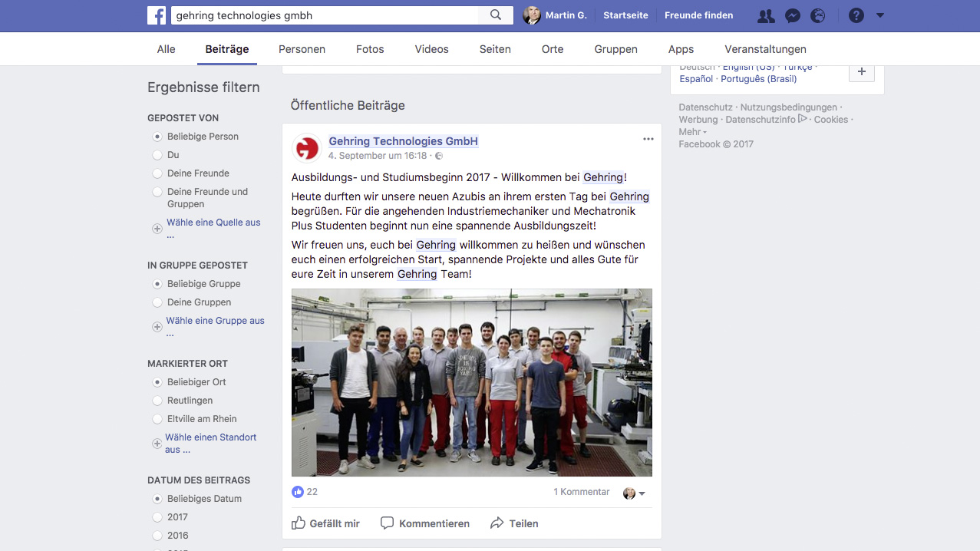The image size is (980, 551).
Task: Switch to the 'Fotos' tab
Action: (370, 49)
